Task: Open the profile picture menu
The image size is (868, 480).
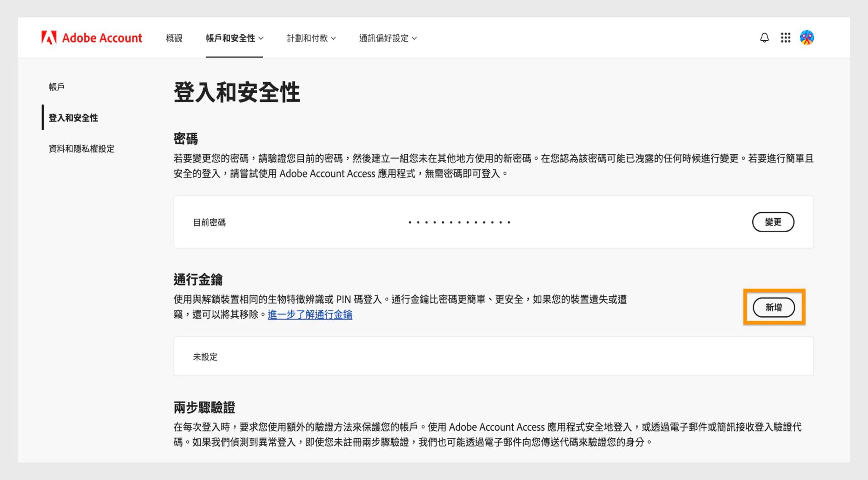Action: 807,38
